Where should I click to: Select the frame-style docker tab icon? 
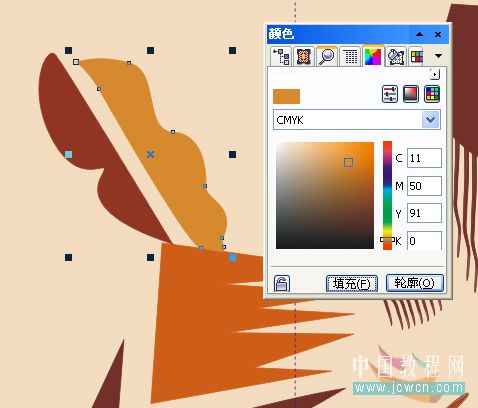[x=304, y=56]
